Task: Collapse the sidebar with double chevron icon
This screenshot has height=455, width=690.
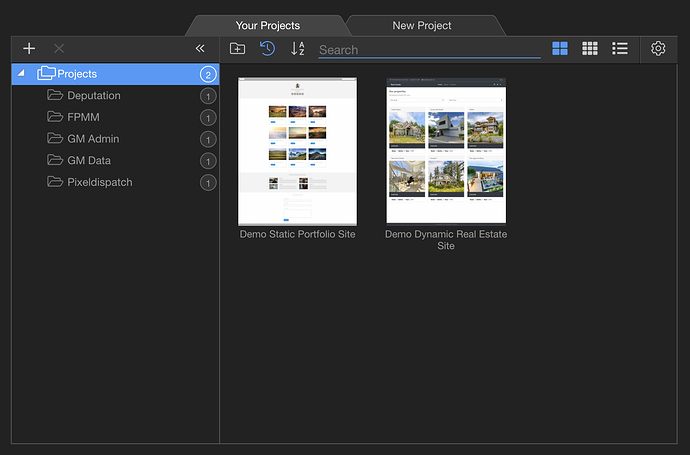Action: (x=200, y=48)
